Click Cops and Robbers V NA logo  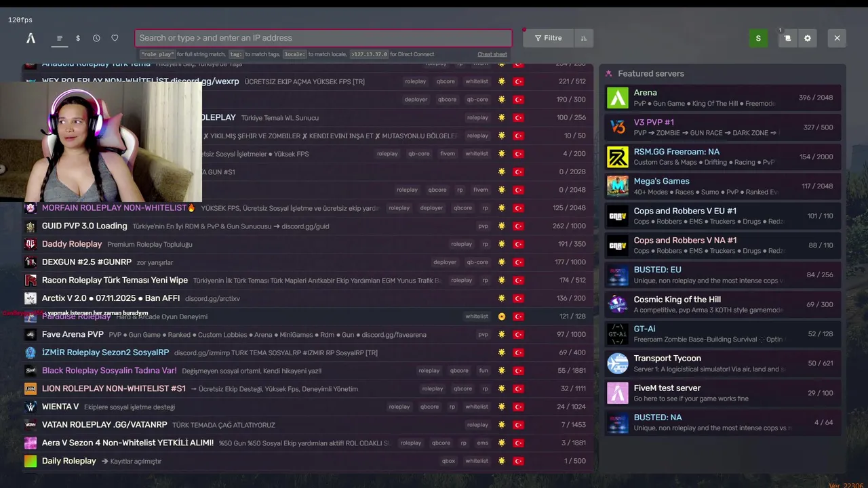[x=618, y=245]
